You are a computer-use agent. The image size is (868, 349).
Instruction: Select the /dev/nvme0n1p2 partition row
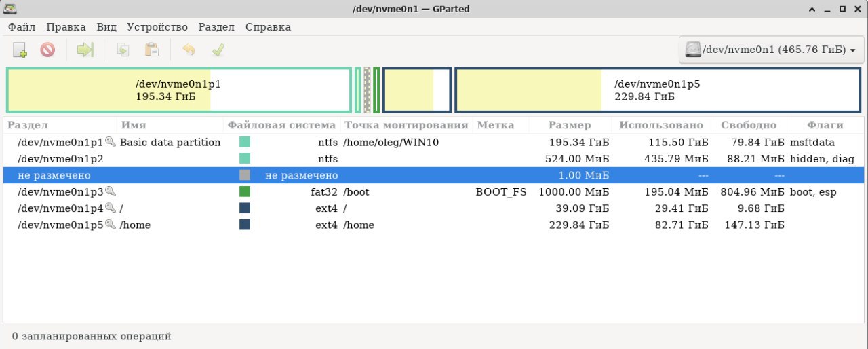434,158
